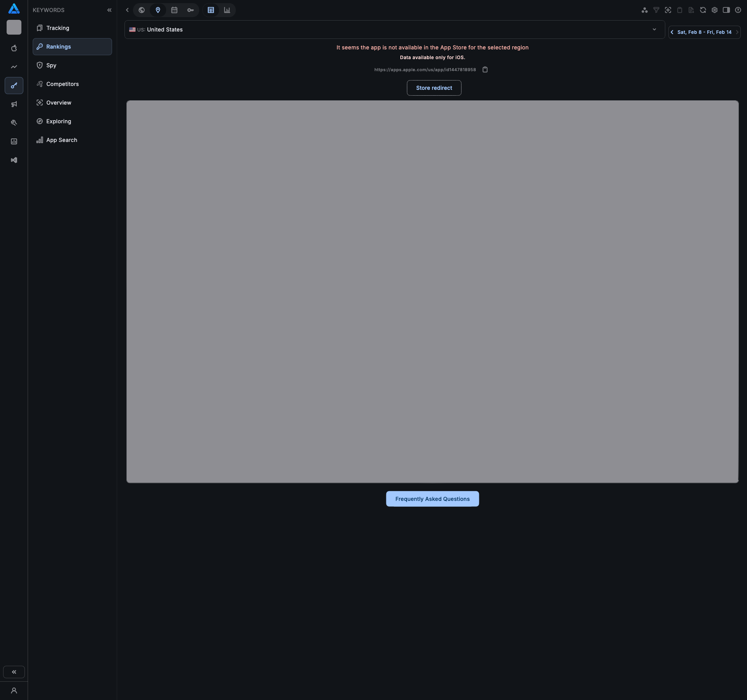Click the refresh data icon

703,10
